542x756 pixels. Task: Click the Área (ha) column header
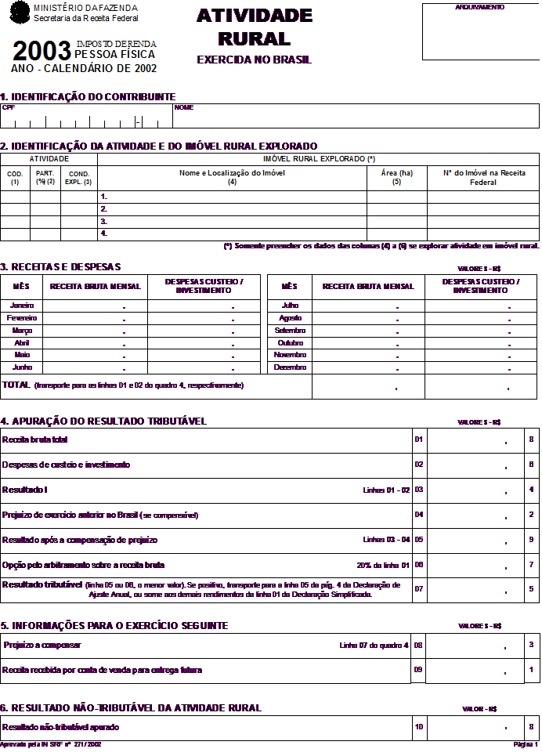[396, 178]
